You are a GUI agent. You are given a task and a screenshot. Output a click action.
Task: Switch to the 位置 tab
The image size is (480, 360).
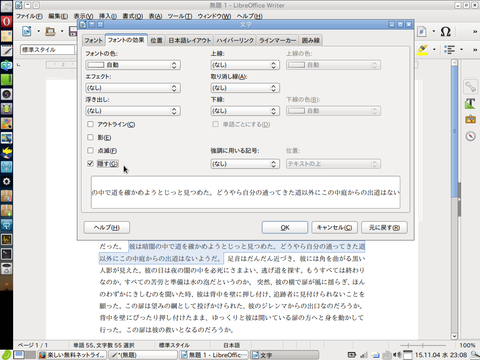pos(156,41)
